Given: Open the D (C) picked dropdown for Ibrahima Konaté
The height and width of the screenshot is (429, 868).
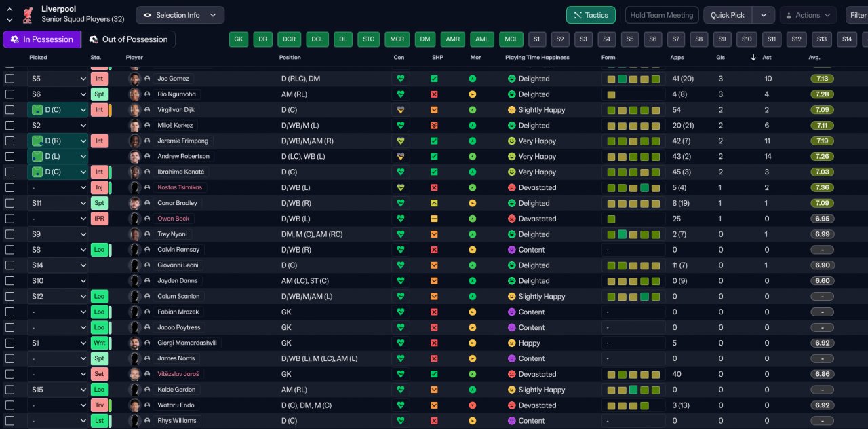Looking at the screenshot, I should point(58,172).
